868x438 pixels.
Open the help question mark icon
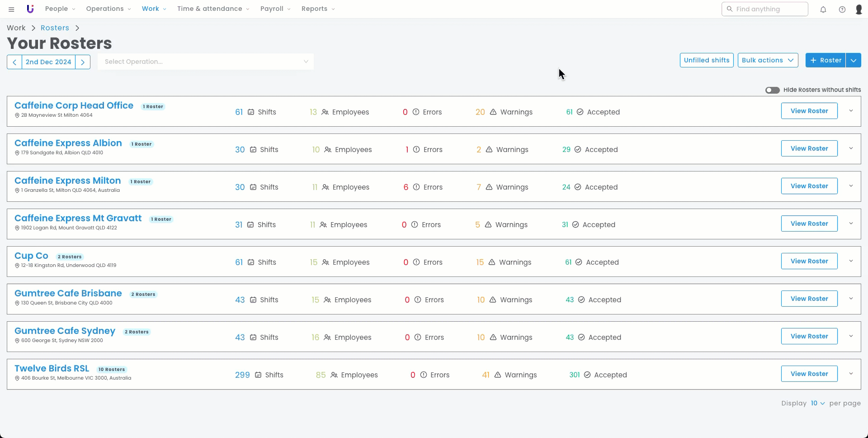point(842,10)
